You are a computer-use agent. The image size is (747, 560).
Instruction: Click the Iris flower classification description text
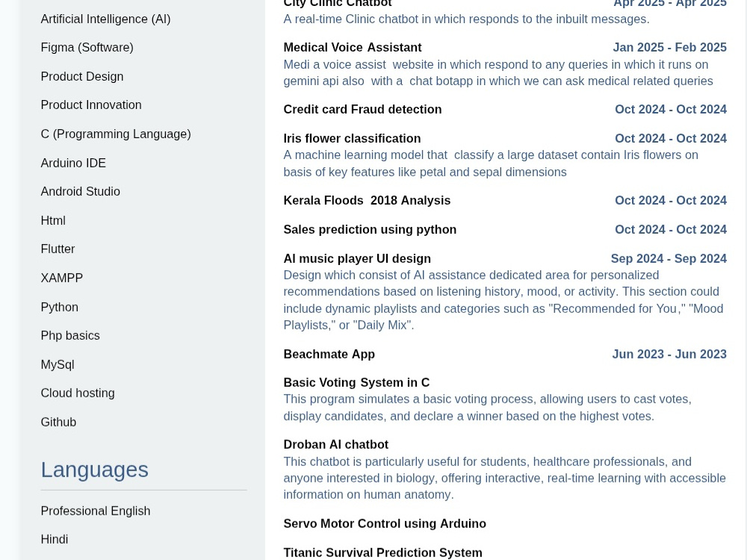pos(491,164)
